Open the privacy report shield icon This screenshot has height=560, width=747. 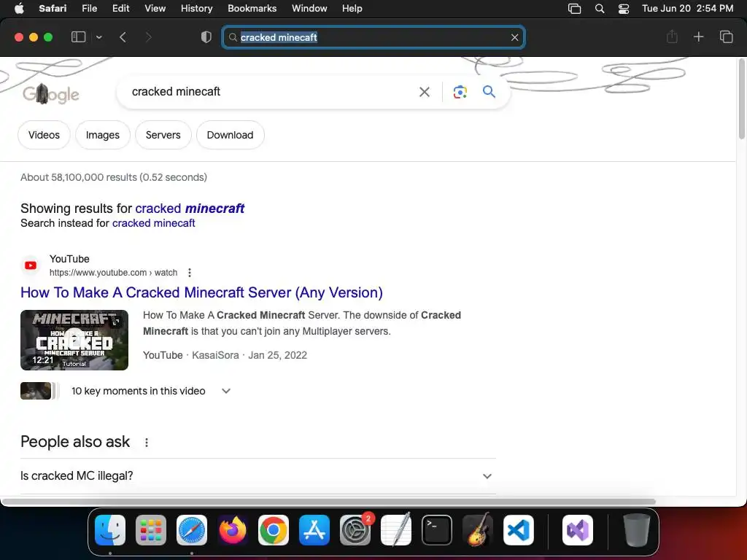coord(206,37)
